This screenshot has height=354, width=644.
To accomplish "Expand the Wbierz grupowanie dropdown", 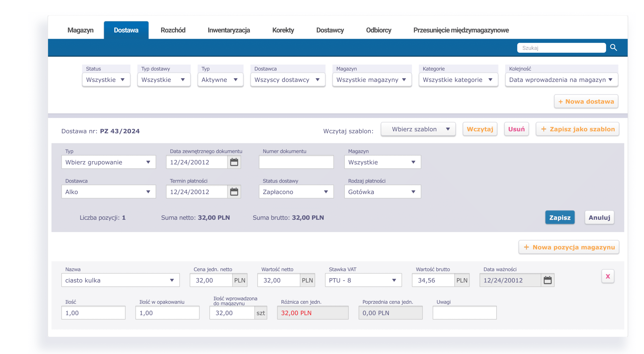I will point(108,162).
